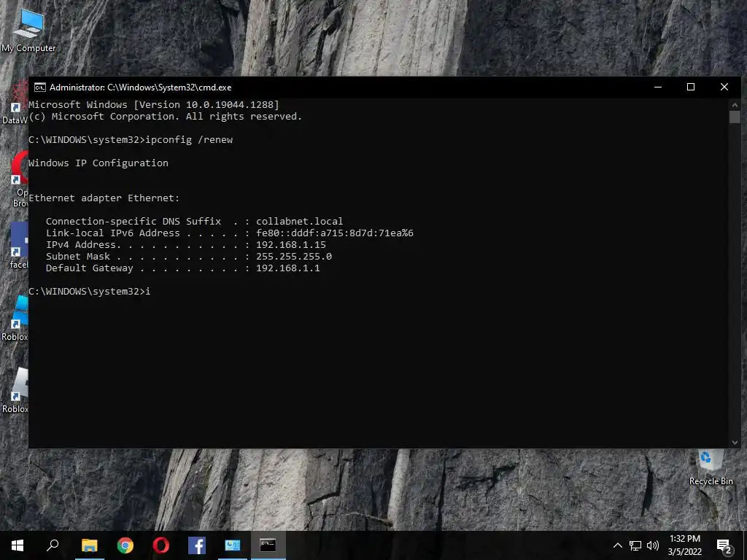The image size is (747, 560).
Task: Click the DNS suffix collabnet.local
Action: (x=299, y=222)
